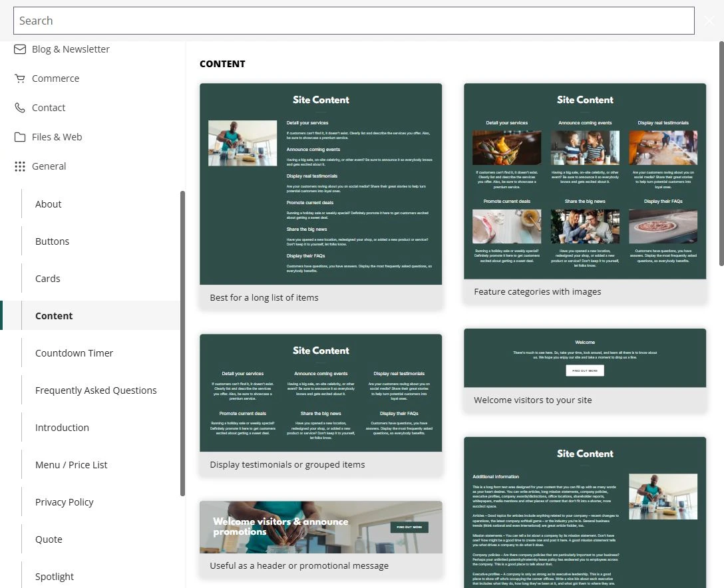Click the Contact phone icon

click(x=20, y=108)
